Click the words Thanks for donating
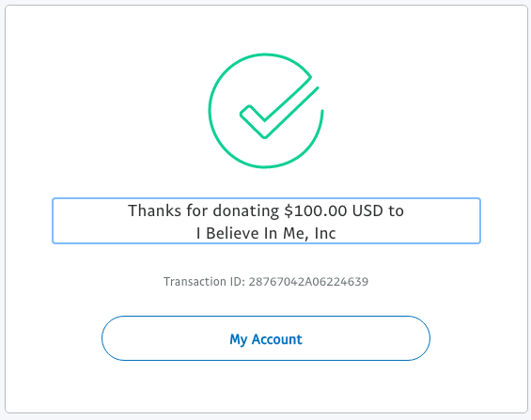Image resolution: width=531 pixels, height=420 pixels. point(204,211)
